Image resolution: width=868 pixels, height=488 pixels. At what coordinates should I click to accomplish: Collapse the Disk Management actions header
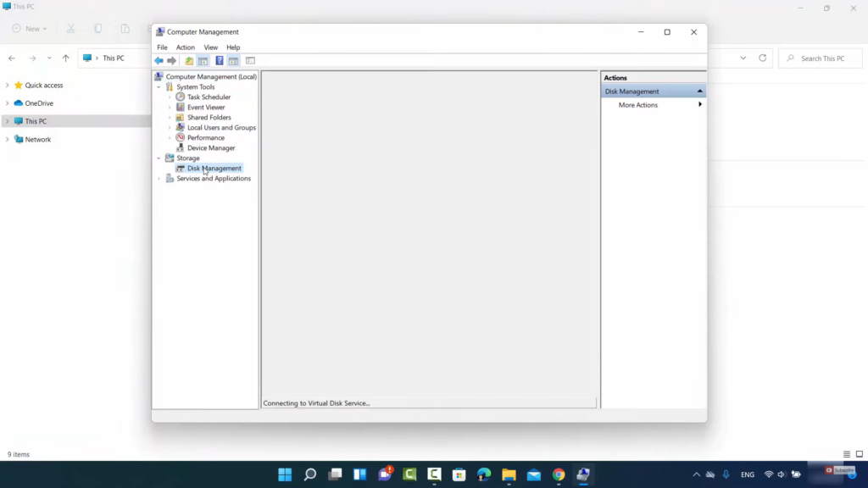point(699,91)
